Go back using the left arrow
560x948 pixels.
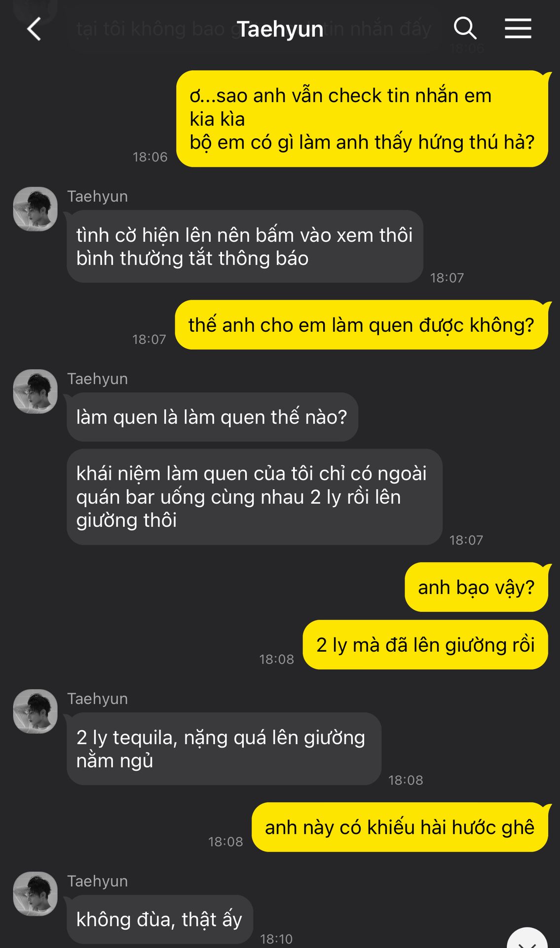coord(34,29)
